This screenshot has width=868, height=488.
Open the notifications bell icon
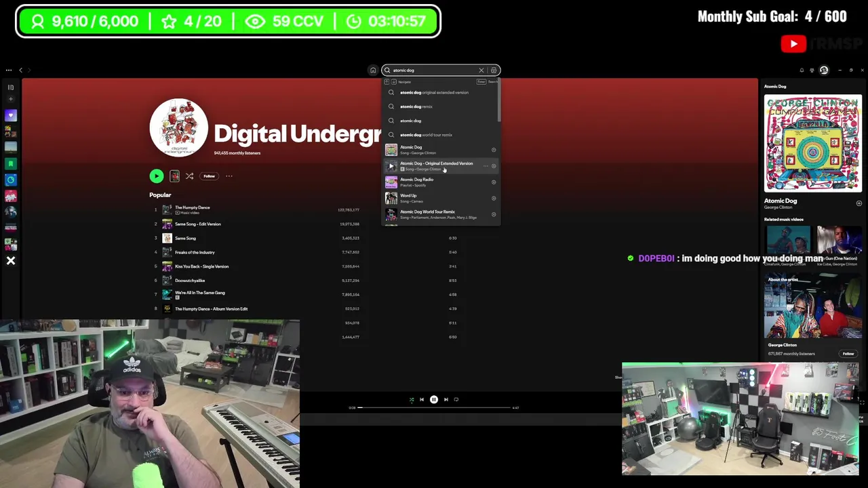point(802,70)
